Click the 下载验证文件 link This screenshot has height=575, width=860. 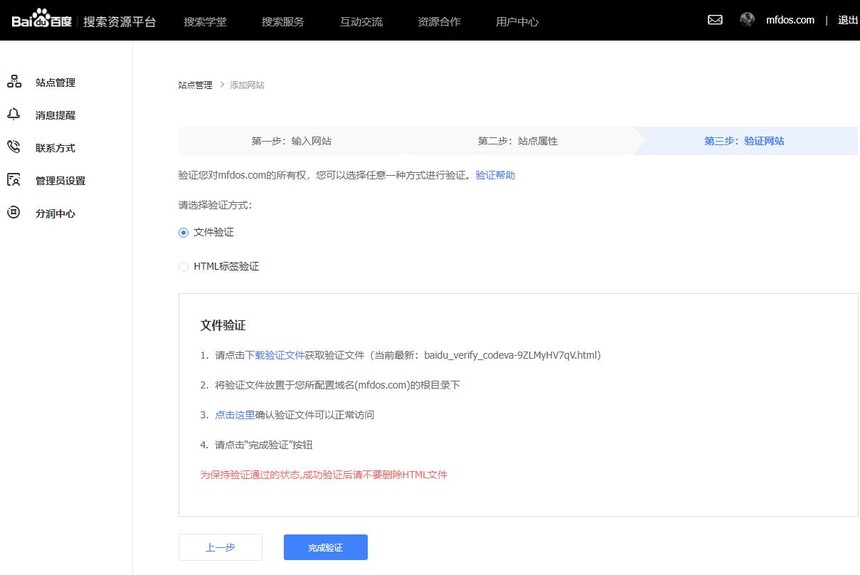coord(275,355)
